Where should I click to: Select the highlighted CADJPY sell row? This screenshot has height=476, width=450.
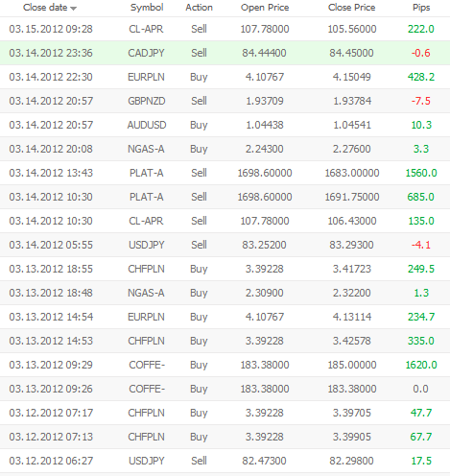click(225, 53)
